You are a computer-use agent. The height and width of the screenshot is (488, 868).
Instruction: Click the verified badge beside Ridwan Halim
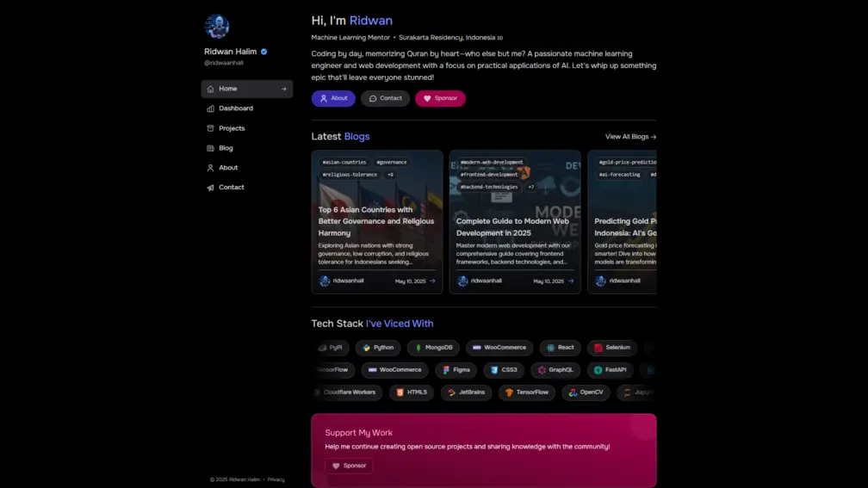(x=264, y=52)
